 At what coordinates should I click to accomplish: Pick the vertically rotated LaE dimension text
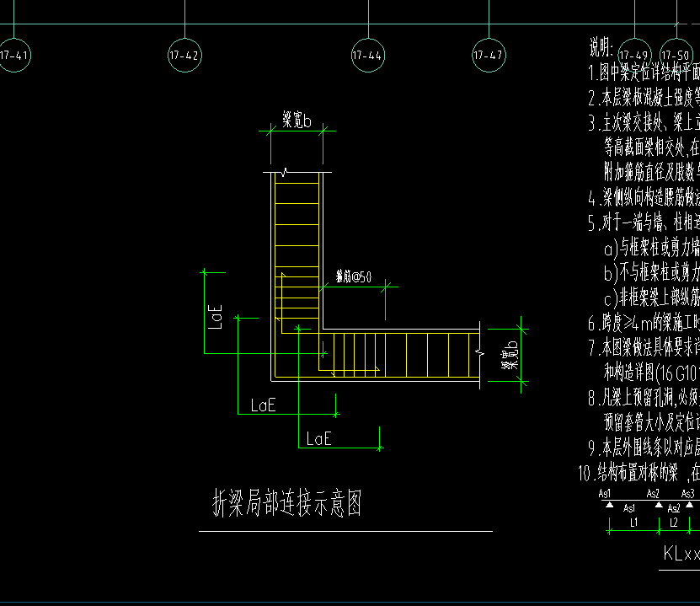coord(216,317)
